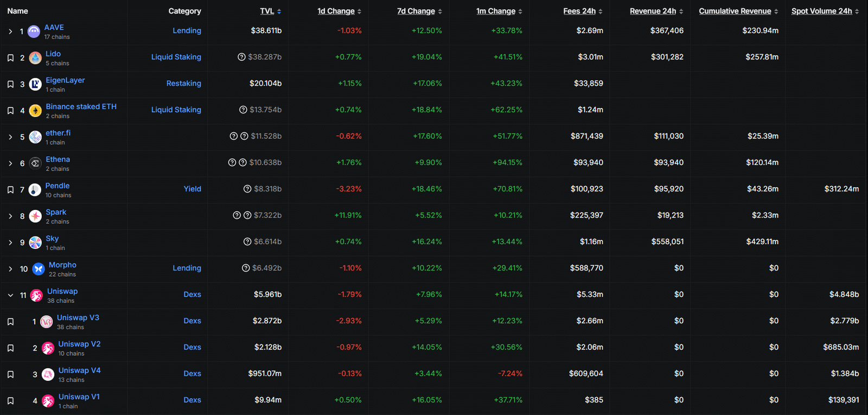The height and width of the screenshot is (415, 868).
Task: Open the Ethena protocol page link
Action: click(x=58, y=159)
